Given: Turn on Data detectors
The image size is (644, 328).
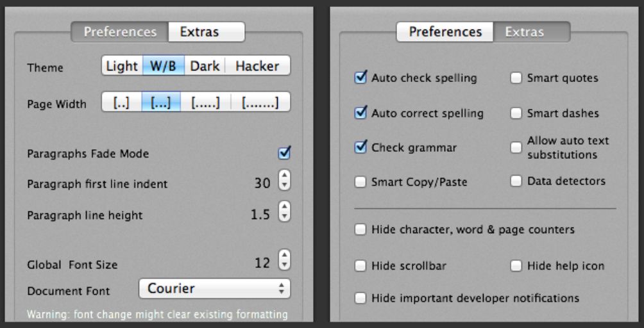Looking at the screenshot, I should tap(516, 181).
